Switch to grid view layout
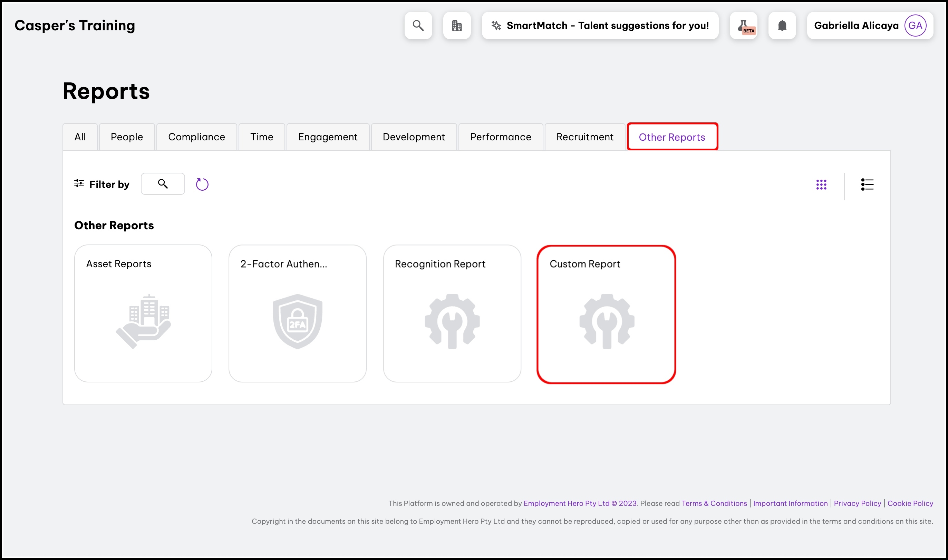 pyautogui.click(x=821, y=184)
